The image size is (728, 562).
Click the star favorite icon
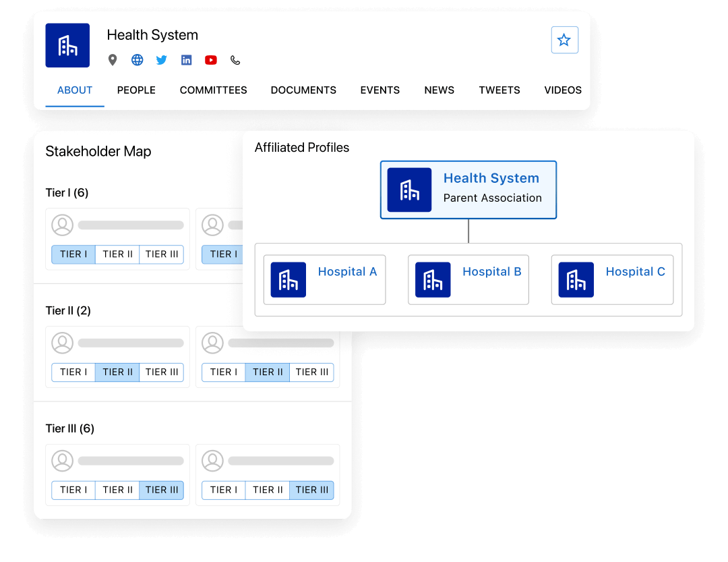coord(564,40)
